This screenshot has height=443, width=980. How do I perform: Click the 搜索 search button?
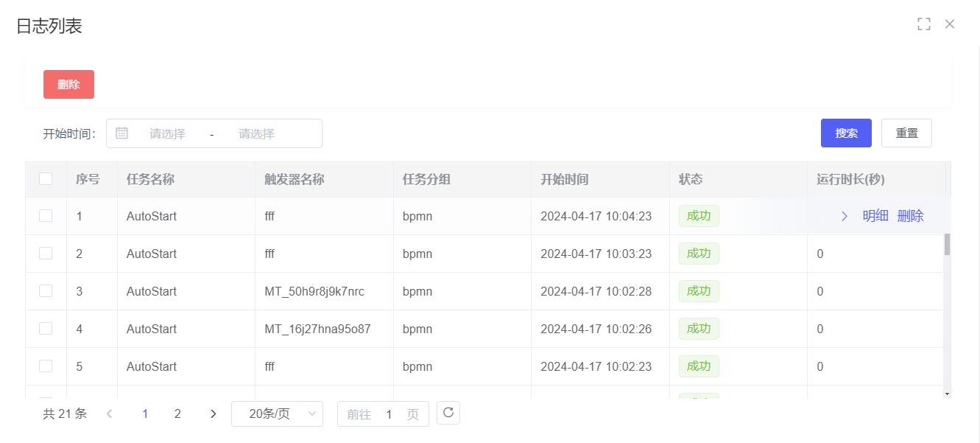(x=846, y=133)
